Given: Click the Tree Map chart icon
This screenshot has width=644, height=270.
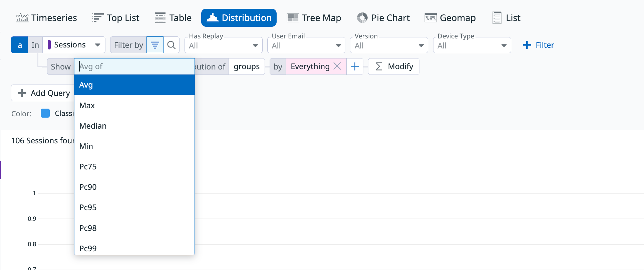Looking at the screenshot, I should pos(293,18).
